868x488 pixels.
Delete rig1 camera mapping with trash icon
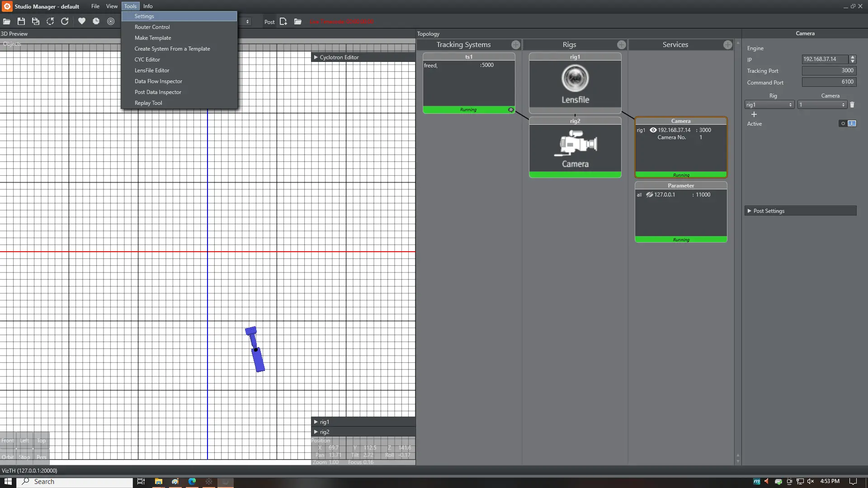[x=852, y=105]
